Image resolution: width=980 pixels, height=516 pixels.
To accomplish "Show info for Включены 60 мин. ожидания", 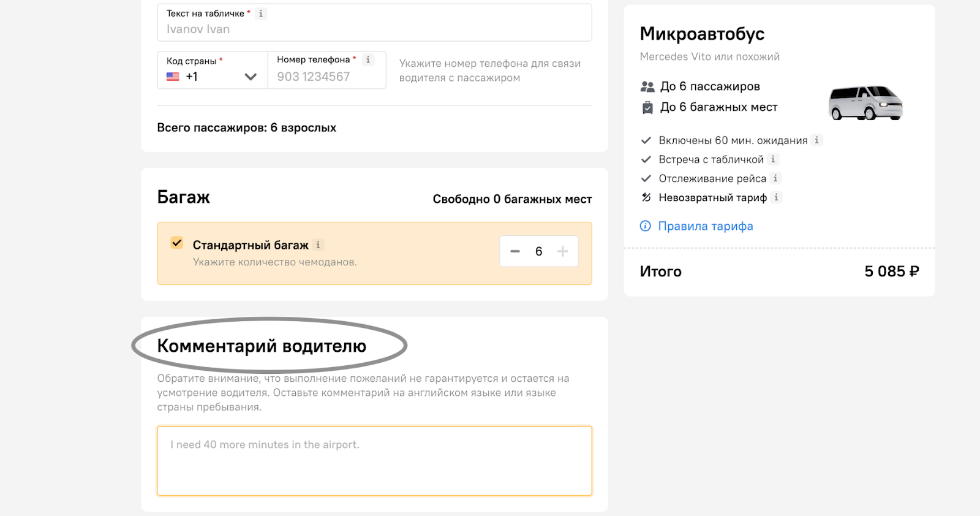I will 816,140.
